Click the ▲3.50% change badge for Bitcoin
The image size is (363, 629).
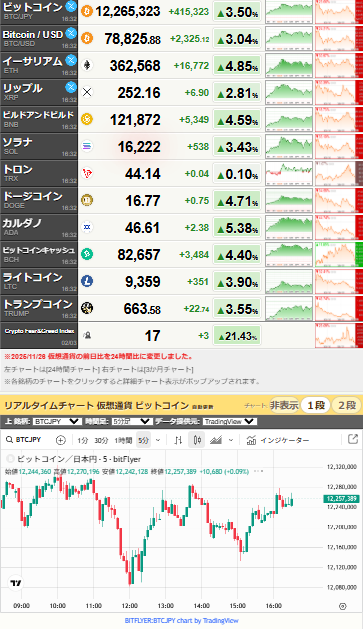click(237, 12)
